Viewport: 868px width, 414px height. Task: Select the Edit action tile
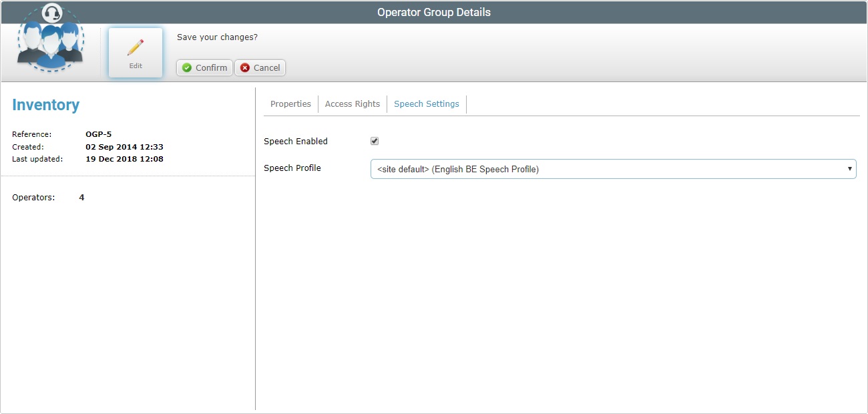(x=136, y=52)
